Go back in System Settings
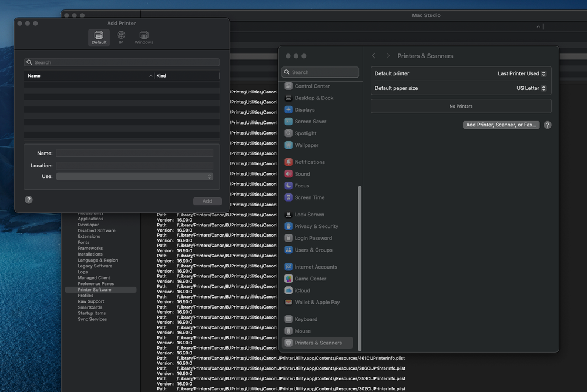Viewport: 587px width, 392px height. pyautogui.click(x=374, y=56)
